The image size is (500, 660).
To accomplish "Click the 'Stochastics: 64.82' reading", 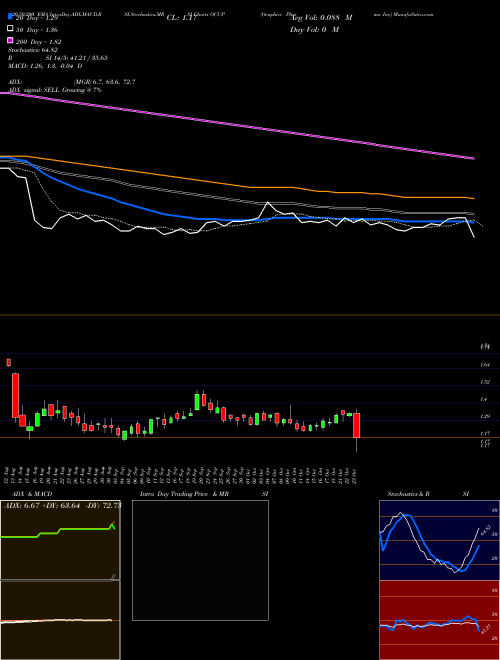I will click(x=33, y=50).
